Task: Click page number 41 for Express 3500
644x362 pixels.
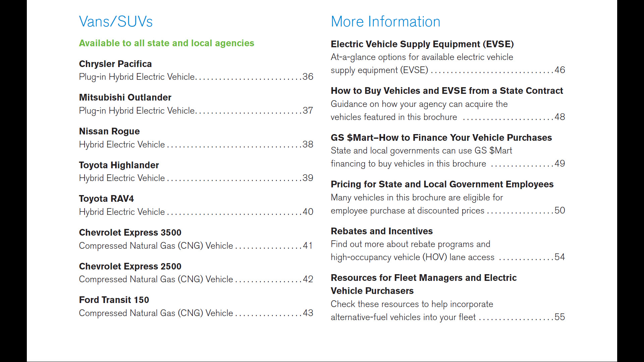Action: click(308, 246)
